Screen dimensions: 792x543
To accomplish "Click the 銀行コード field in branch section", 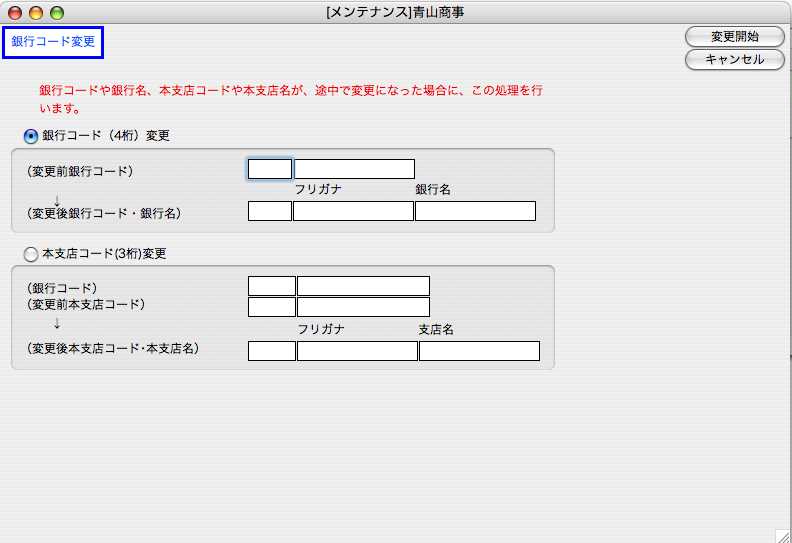I will [272, 286].
